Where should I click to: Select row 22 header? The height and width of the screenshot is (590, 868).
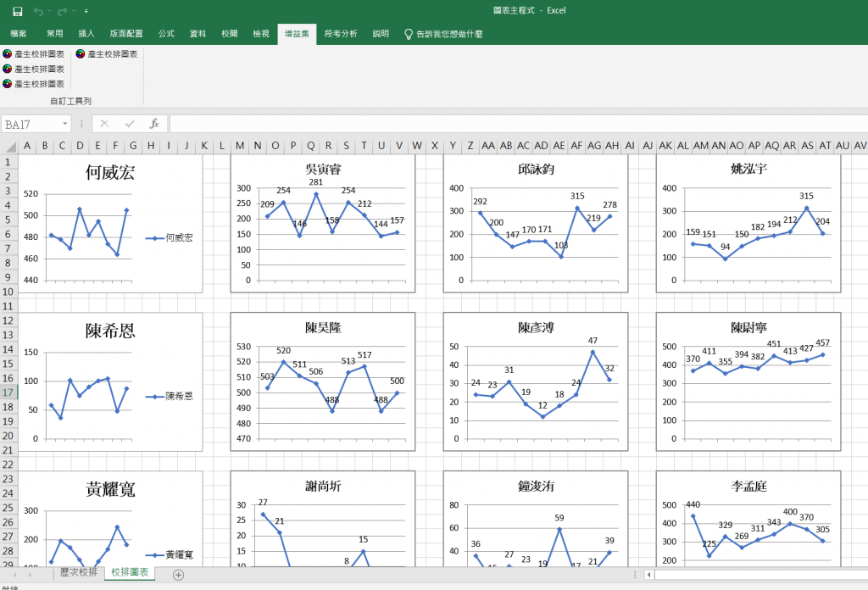tap(8, 465)
